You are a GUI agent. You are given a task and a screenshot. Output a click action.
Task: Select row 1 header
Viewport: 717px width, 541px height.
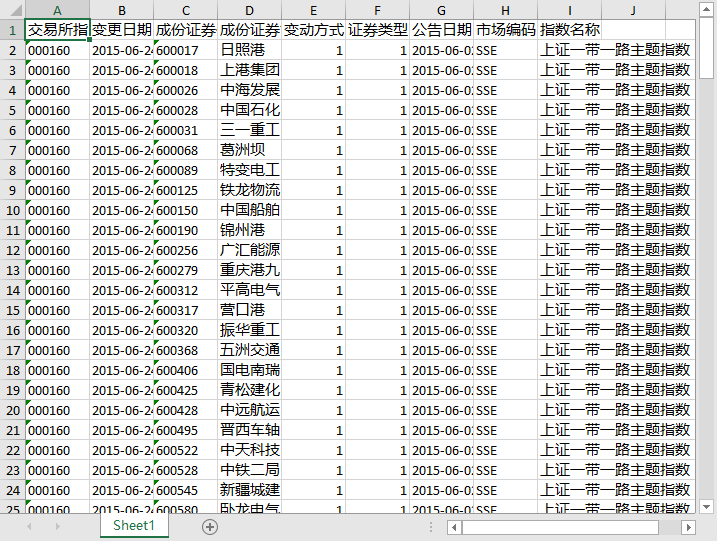click(12, 30)
